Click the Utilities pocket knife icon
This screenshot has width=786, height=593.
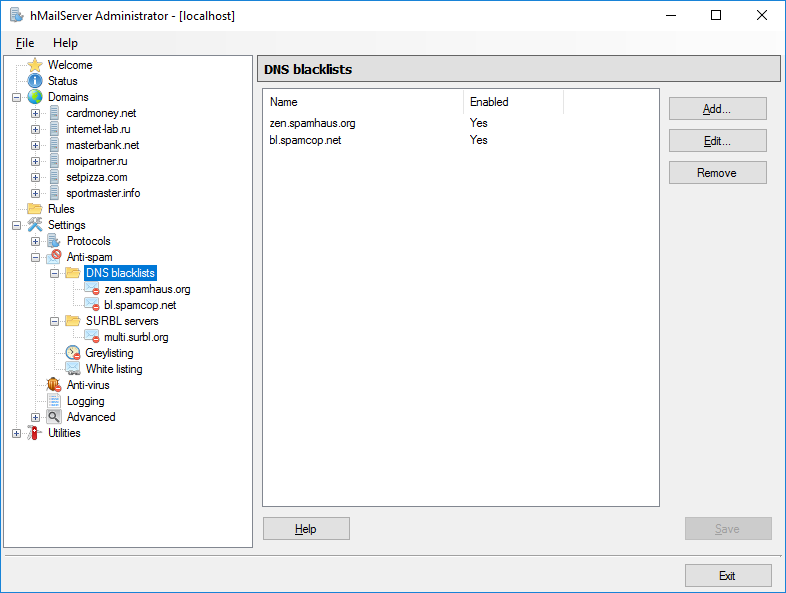click(x=34, y=433)
